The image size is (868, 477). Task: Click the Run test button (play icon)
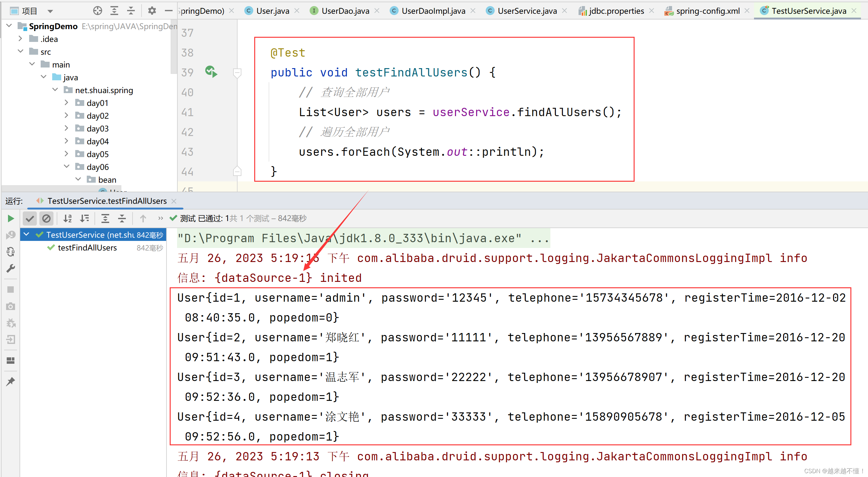[x=10, y=218]
